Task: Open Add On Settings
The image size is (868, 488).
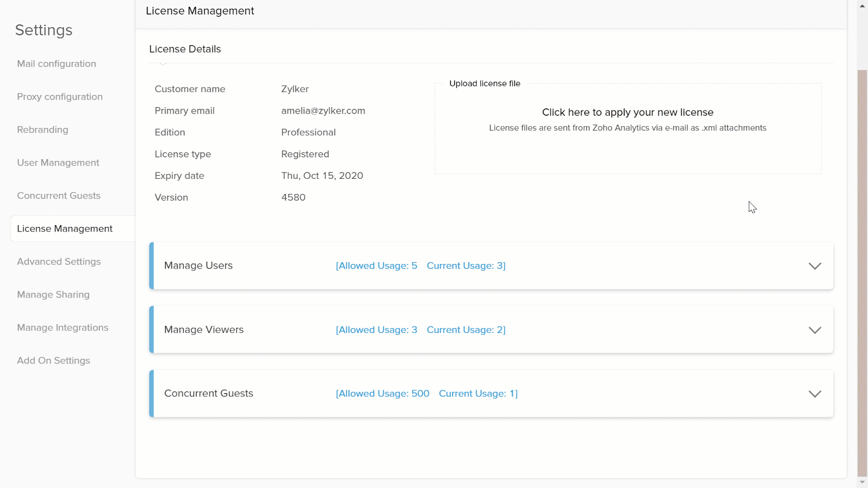Action: [53, 361]
